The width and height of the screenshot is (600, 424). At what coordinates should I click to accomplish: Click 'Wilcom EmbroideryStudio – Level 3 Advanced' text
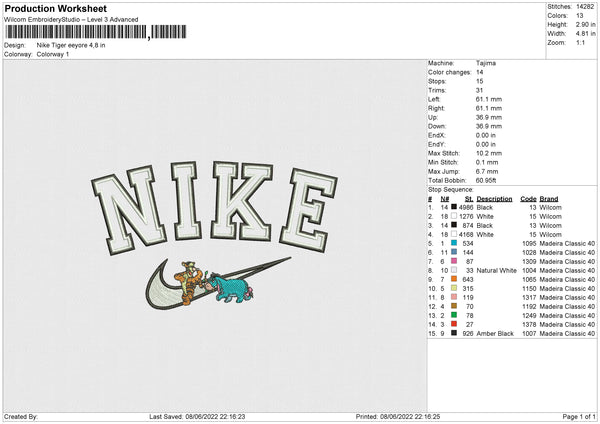pyautogui.click(x=71, y=20)
